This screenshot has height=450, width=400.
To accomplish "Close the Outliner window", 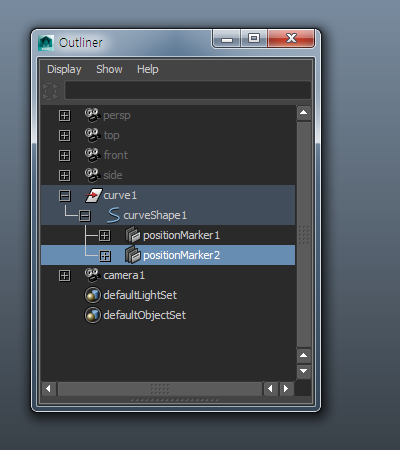I will point(291,38).
